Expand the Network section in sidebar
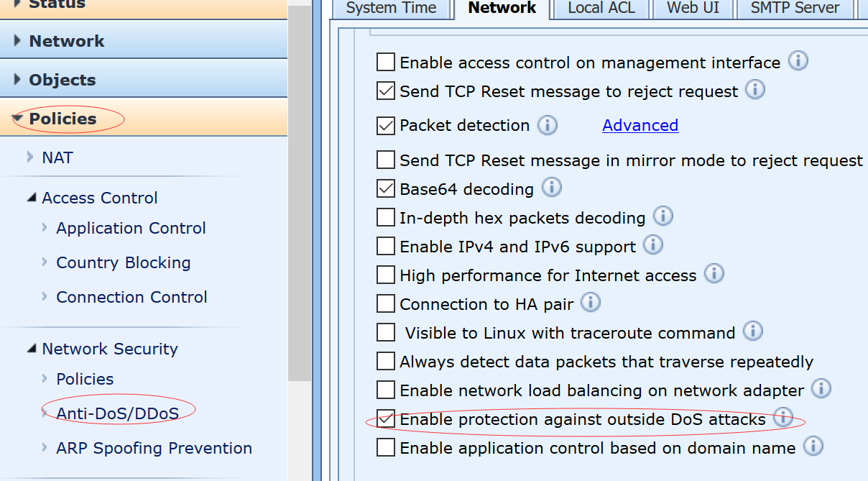868x481 pixels. pyautogui.click(x=67, y=41)
